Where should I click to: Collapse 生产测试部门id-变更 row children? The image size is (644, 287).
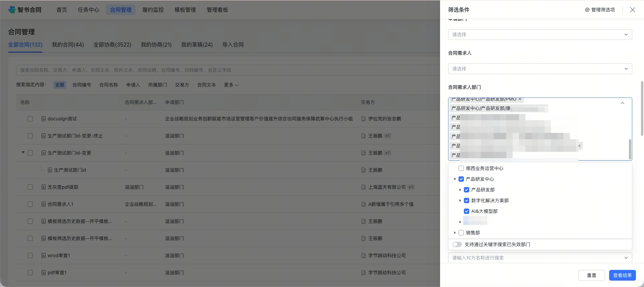pos(23,153)
